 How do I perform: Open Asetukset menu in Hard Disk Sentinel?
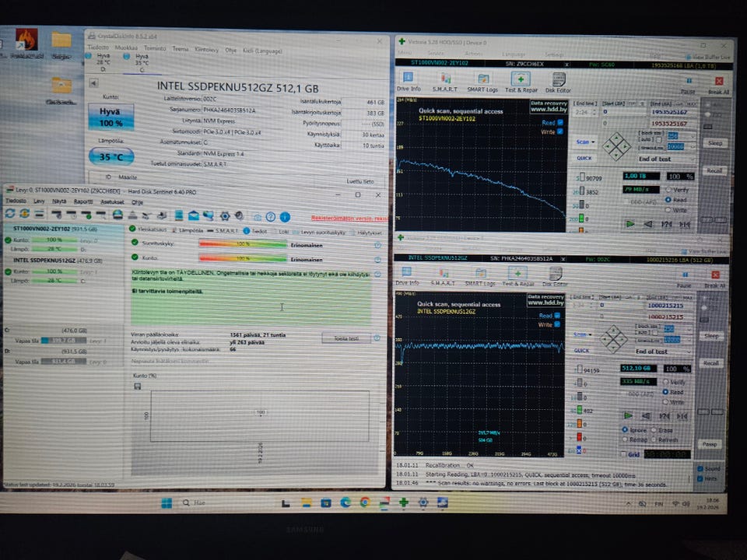tap(112, 202)
